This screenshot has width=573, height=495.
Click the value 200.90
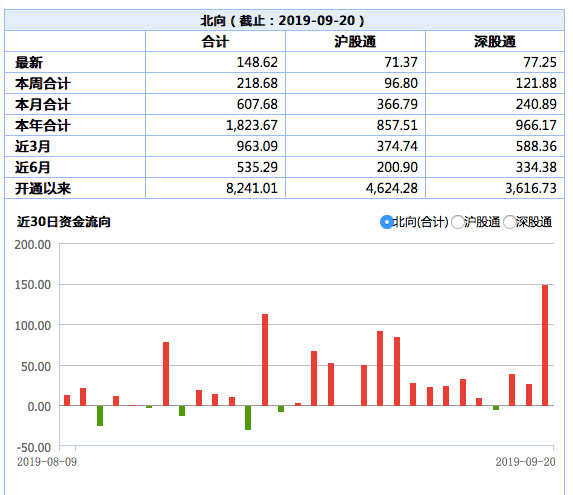[397, 167]
